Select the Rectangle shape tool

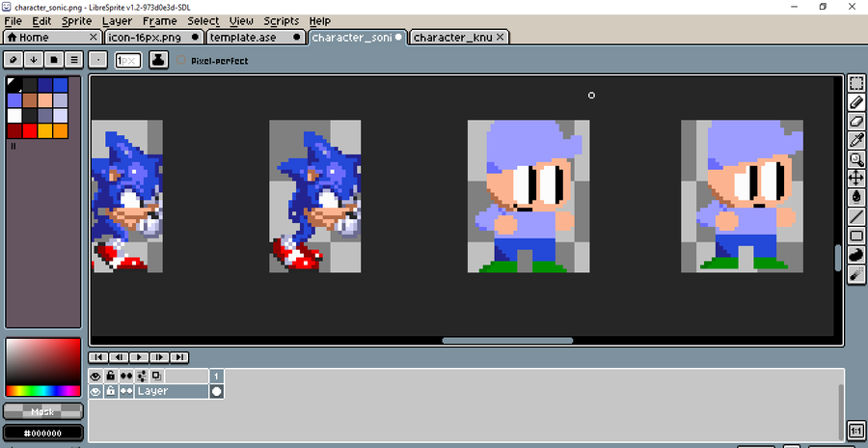click(x=856, y=236)
